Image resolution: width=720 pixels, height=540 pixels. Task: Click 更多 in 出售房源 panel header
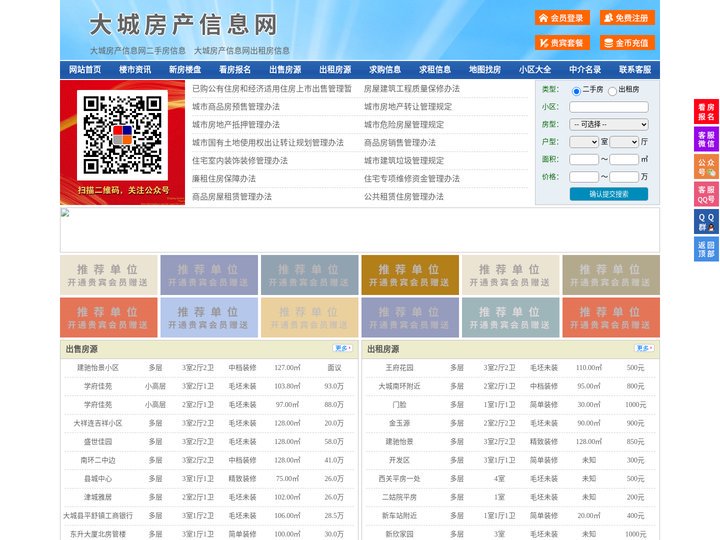[343, 349]
